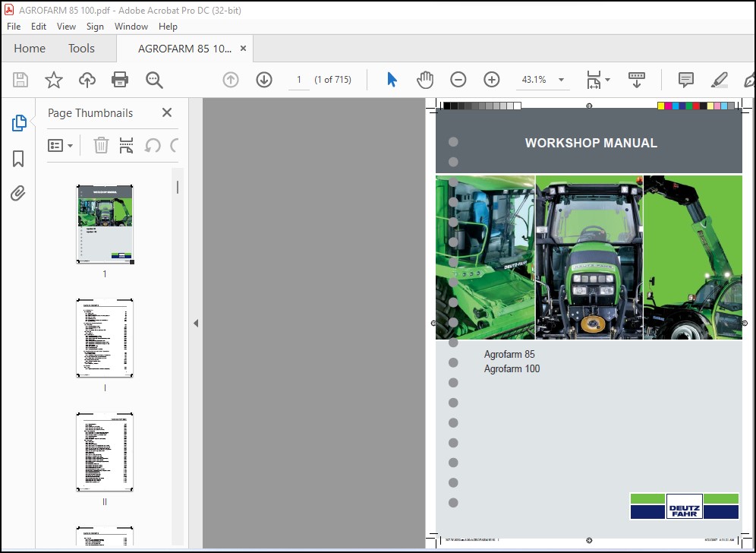
Task: Open Page Thumbnails pane icon
Action: [19, 123]
